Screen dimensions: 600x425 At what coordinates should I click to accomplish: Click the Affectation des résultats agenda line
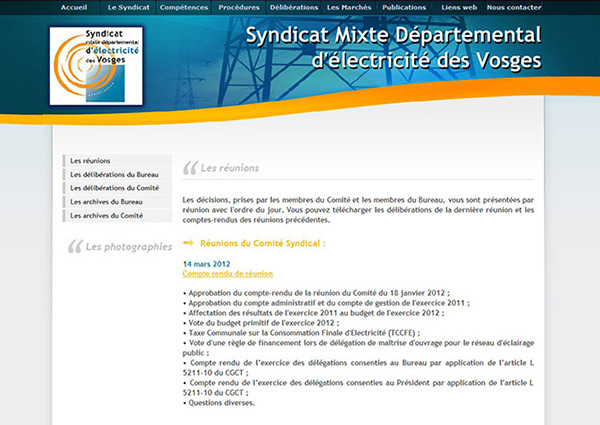314,313
